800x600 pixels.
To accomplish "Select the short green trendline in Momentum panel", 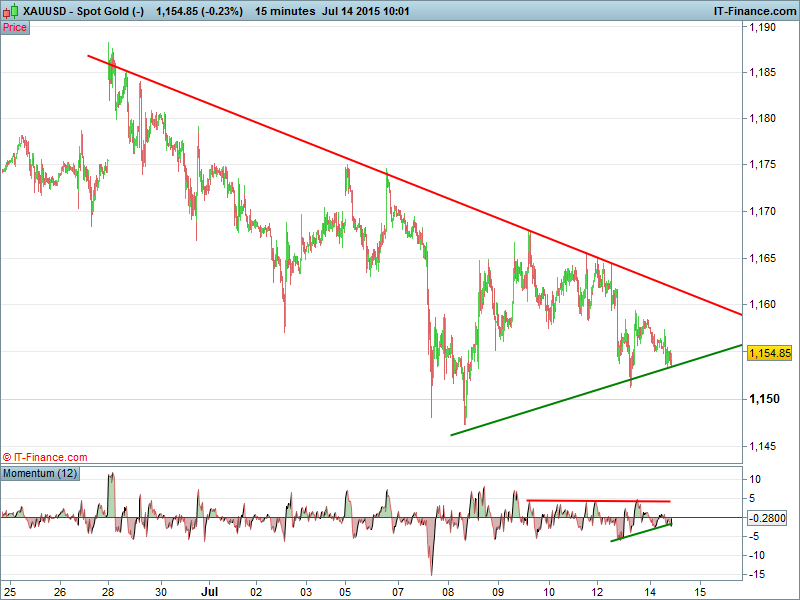I will coord(640,532).
